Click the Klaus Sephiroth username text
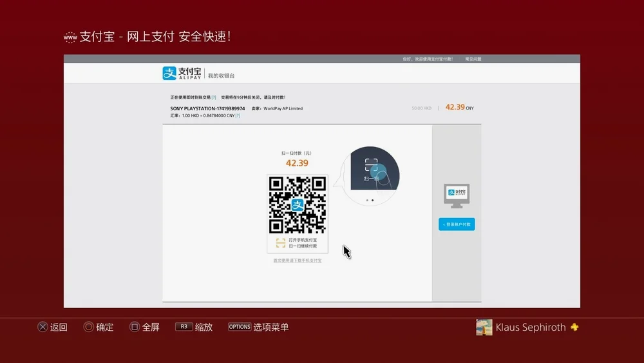This screenshot has width=644, height=363. tap(531, 328)
